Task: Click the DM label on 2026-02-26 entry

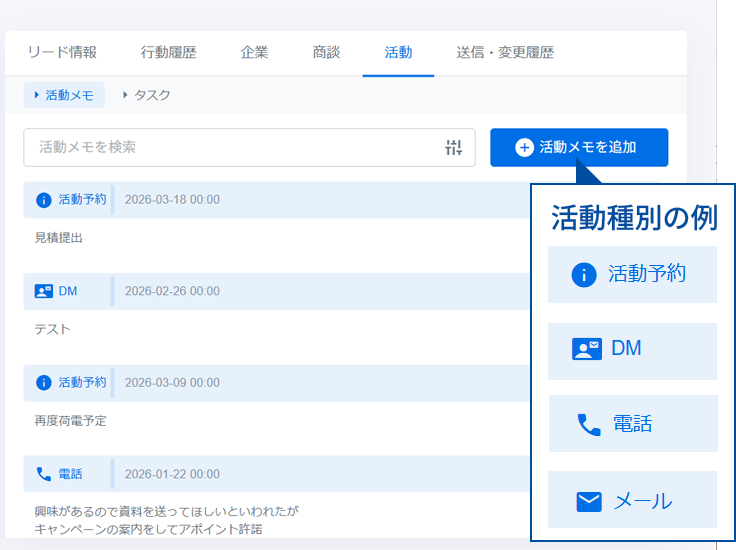Action: [x=68, y=291]
